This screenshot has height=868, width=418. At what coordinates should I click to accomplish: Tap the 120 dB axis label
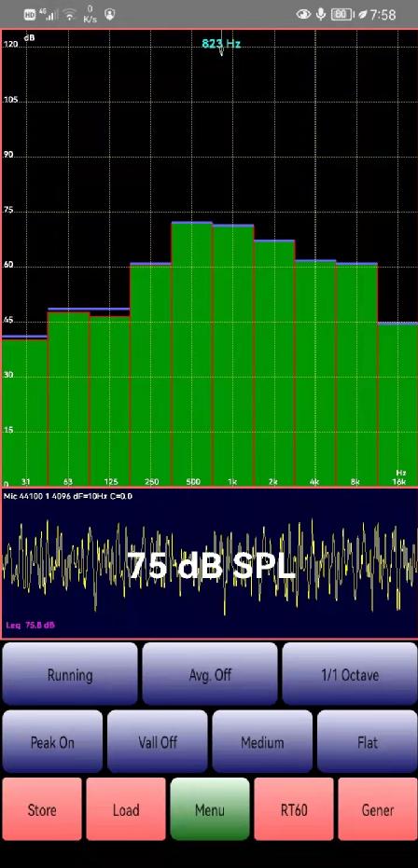[10, 45]
